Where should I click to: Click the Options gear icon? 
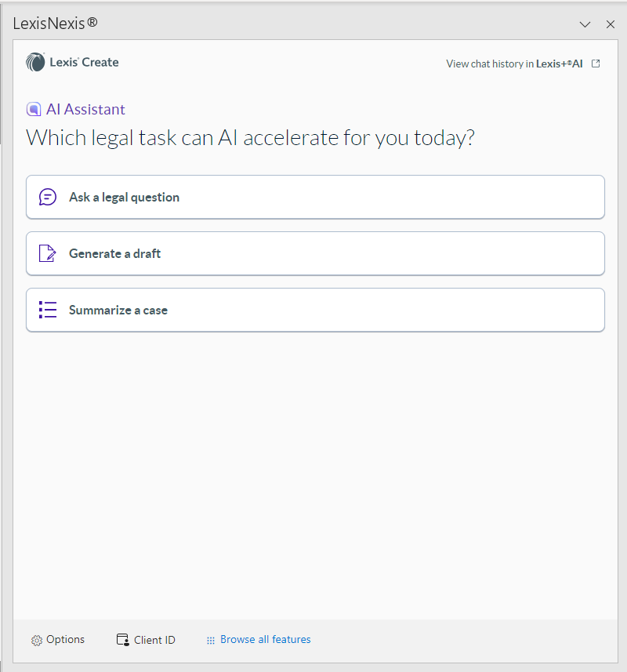37,641
